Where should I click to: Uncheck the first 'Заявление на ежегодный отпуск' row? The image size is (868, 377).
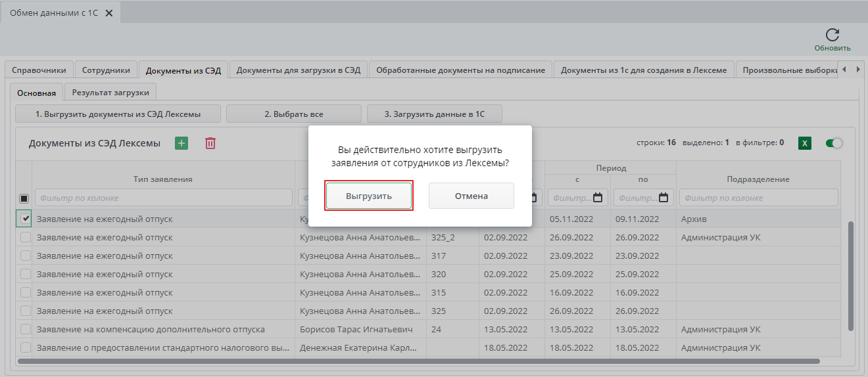click(25, 219)
